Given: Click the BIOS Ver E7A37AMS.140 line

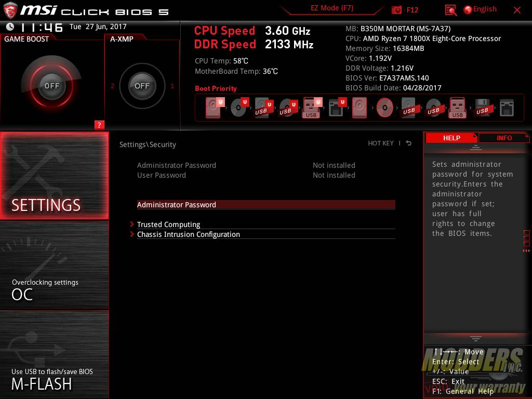Looking at the screenshot, I should click(x=387, y=78).
